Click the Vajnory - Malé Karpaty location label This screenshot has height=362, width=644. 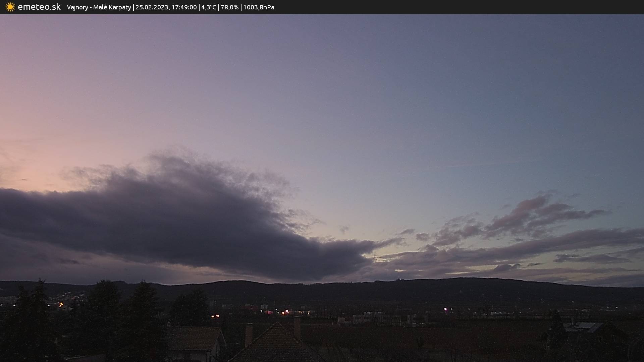99,7
